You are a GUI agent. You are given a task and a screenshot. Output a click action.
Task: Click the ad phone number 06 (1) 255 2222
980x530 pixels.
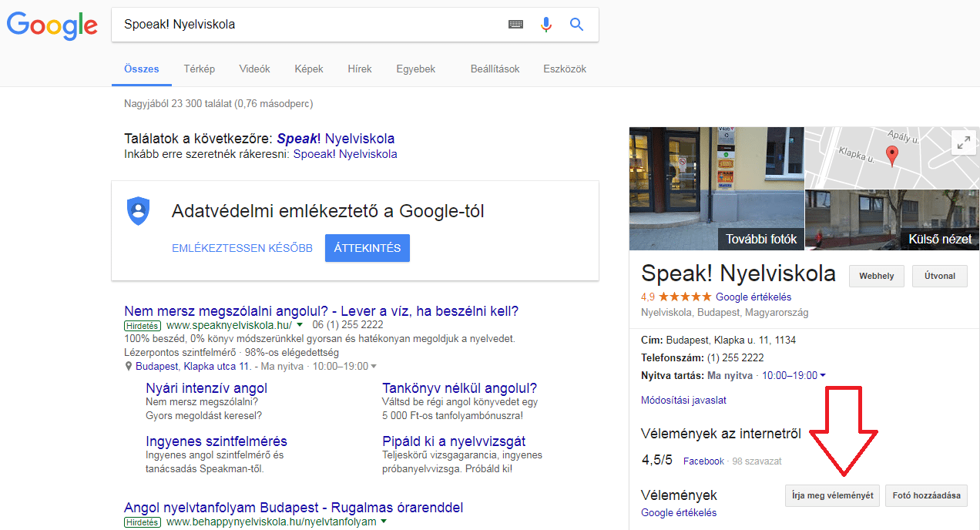(347, 325)
